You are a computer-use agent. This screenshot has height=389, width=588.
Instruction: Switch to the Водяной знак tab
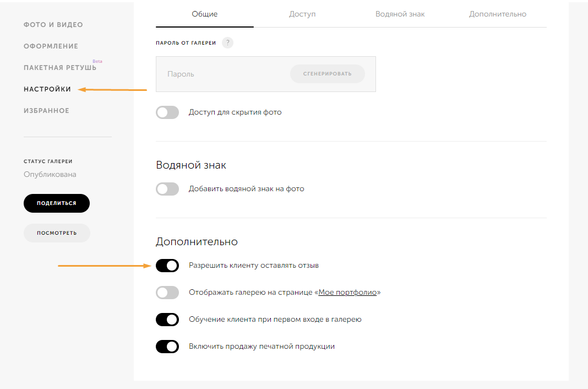click(400, 14)
